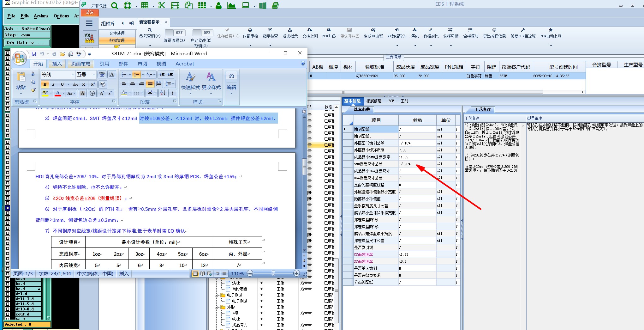Click the 更改样式 button in Word
Image resolution: width=644 pixels, height=330 pixels.
tap(211, 83)
